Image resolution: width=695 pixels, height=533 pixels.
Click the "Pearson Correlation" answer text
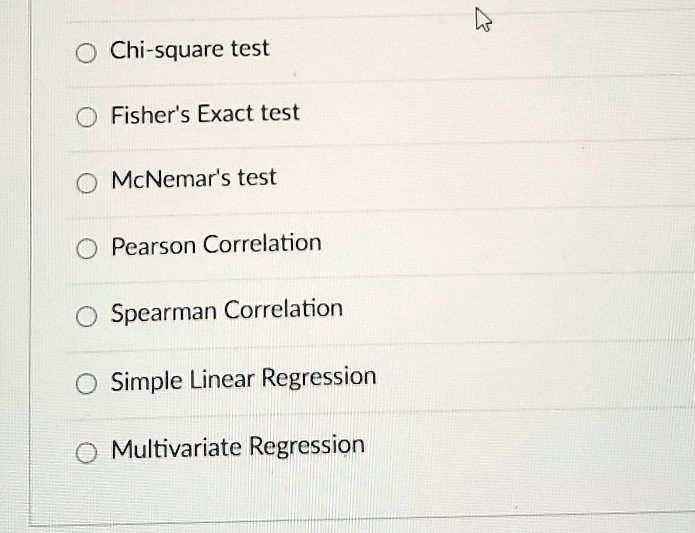pos(216,245)
